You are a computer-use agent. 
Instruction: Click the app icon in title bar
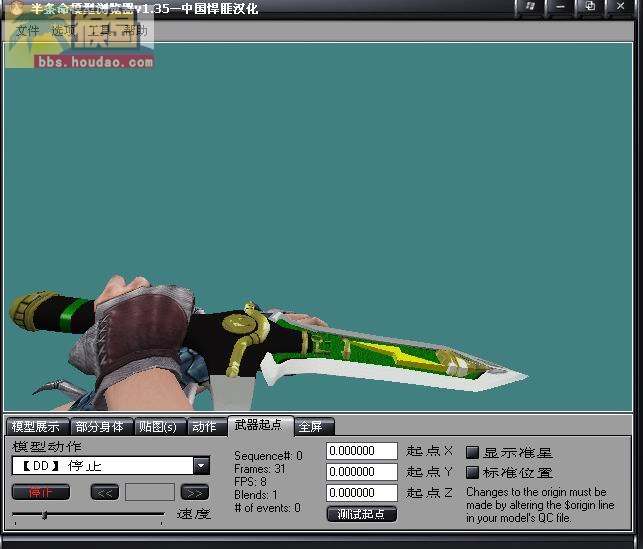coord(16,8)
